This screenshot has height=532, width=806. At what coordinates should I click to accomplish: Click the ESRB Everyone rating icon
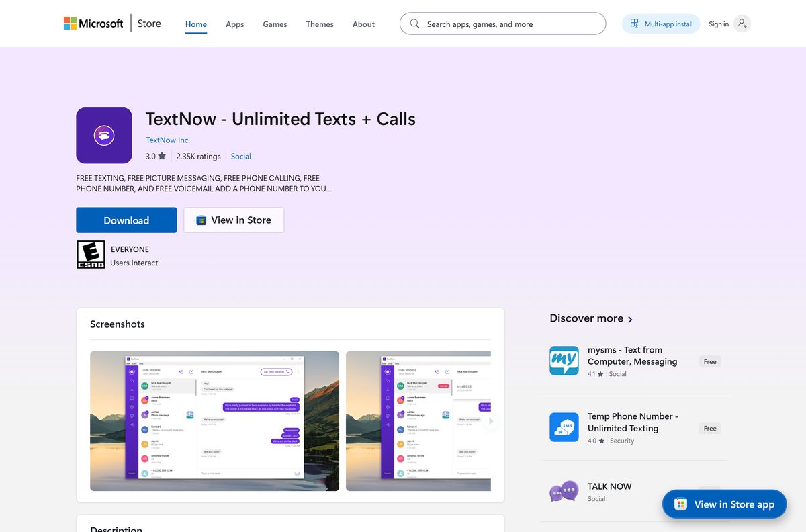click(x=91, y=255)
